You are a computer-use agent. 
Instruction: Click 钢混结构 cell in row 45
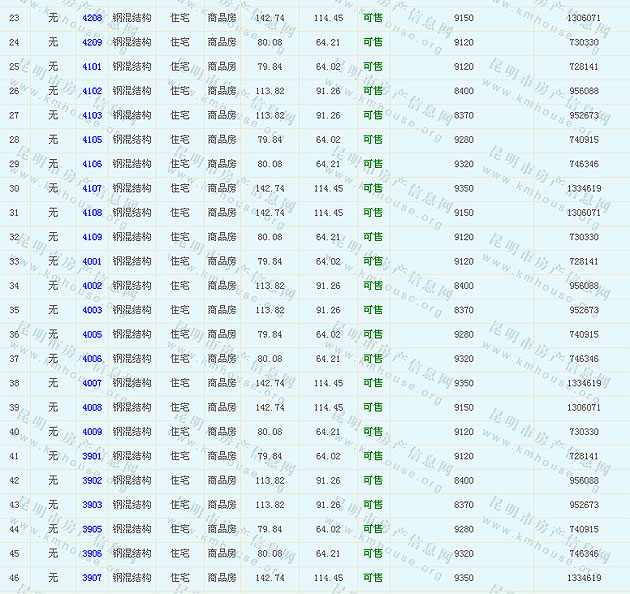132,553
